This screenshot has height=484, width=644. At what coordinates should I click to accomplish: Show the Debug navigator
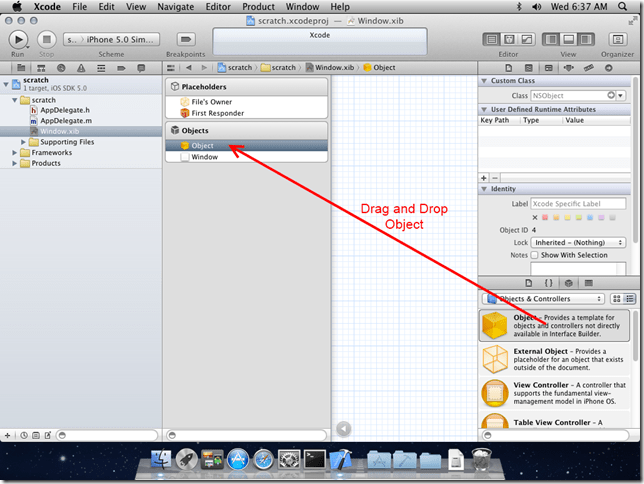[101, 68]
